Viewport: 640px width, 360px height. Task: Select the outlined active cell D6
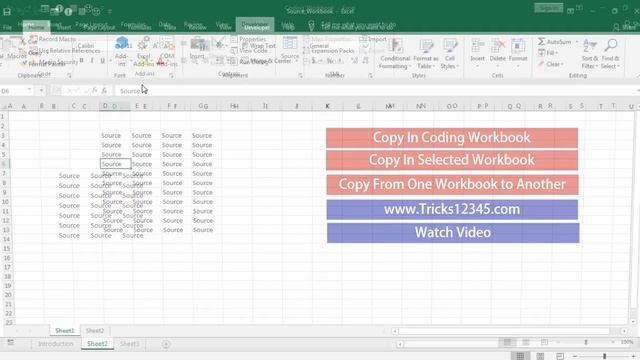[116, 164]
